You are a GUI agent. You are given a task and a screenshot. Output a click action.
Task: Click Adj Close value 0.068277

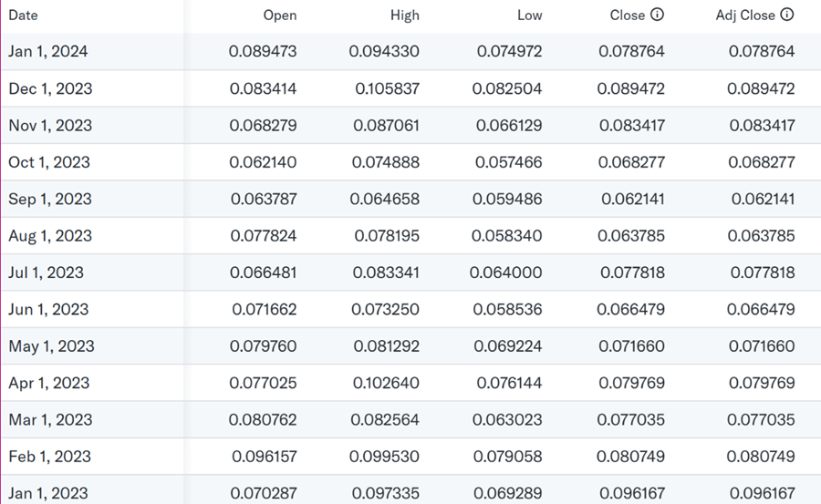click(x=762, y=161)
